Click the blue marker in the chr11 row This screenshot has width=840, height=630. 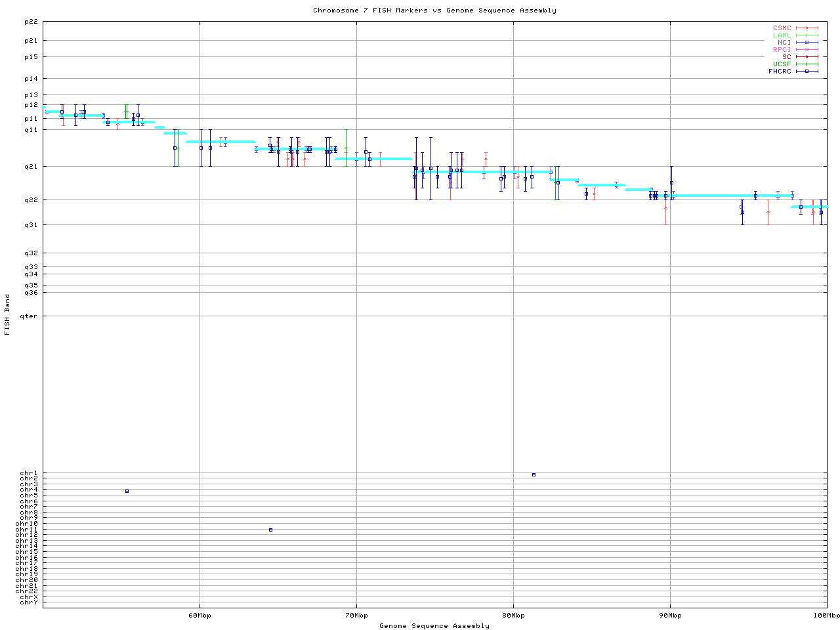tap(270, 530)
